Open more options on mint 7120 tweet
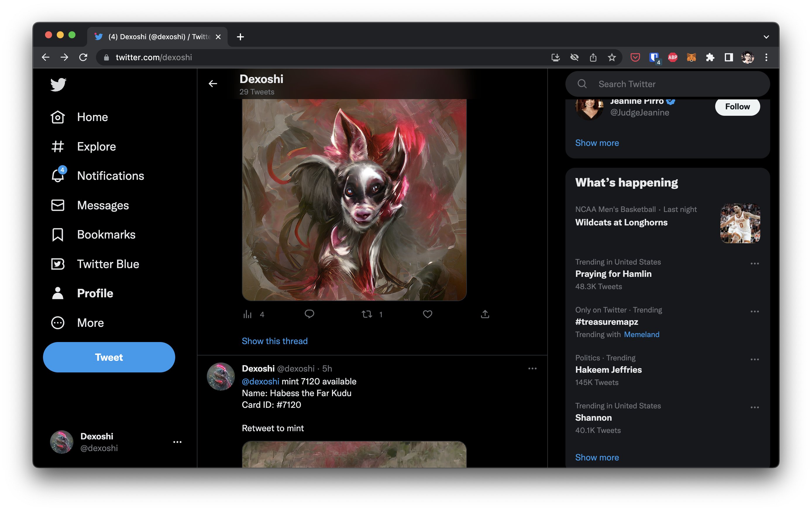 point(532,368)
